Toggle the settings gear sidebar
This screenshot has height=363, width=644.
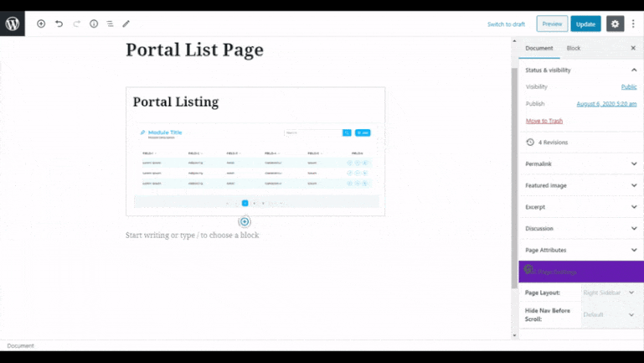(615, 23)
